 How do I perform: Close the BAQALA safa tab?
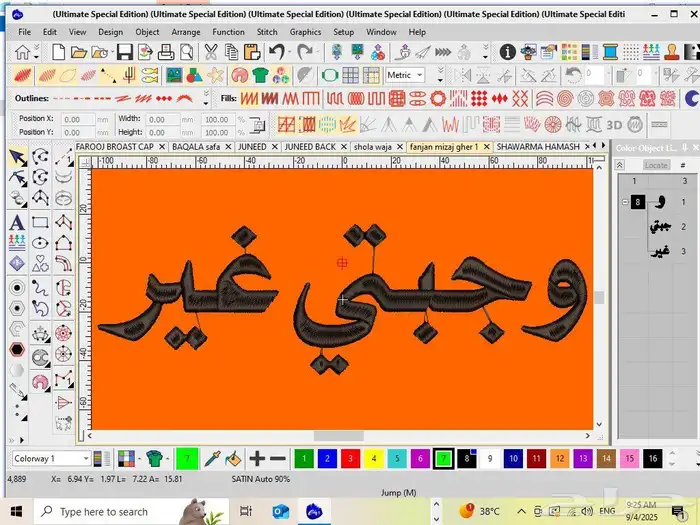click(x=228, y=147)
